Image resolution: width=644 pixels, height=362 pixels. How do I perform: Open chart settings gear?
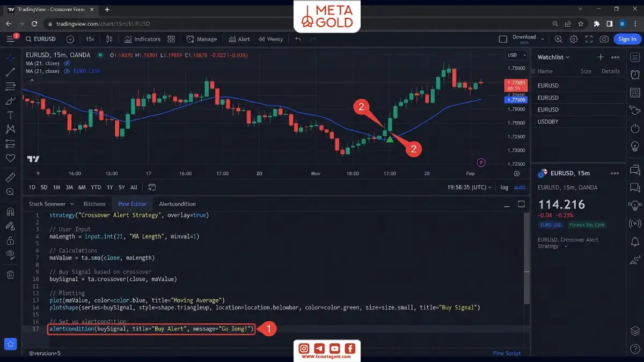click(x=574, y=39)
